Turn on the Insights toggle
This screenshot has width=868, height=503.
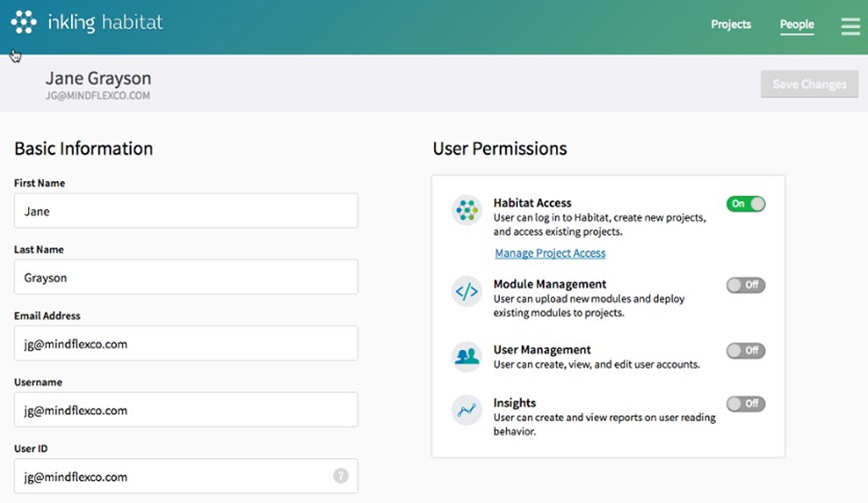[745, 404]
